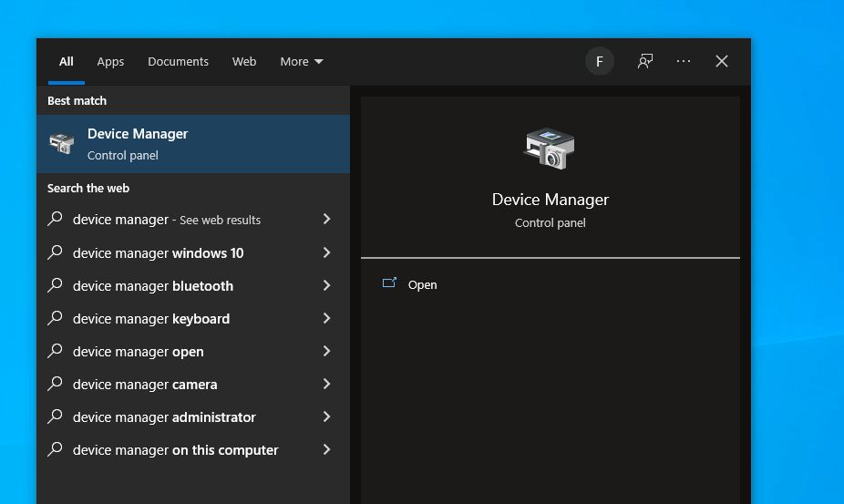This screenshot has height=504, width=844.
Task: Expand chevron for 'device manager administrator'
Action: (x=326, y=417)
